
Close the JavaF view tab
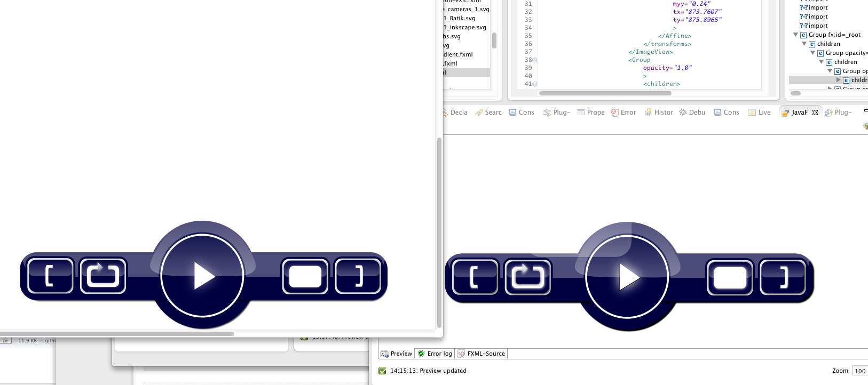click(x=815, y=113)
